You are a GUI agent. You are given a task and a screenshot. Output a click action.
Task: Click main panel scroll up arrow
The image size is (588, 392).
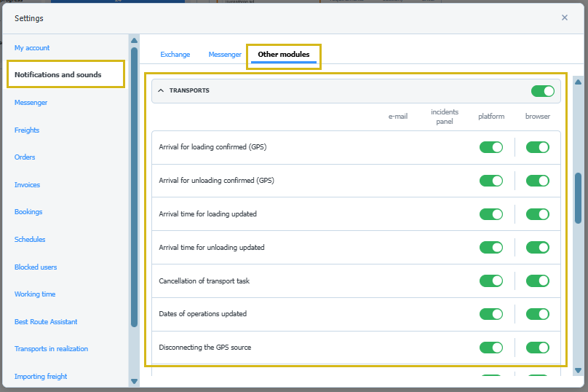coord(578,81)
